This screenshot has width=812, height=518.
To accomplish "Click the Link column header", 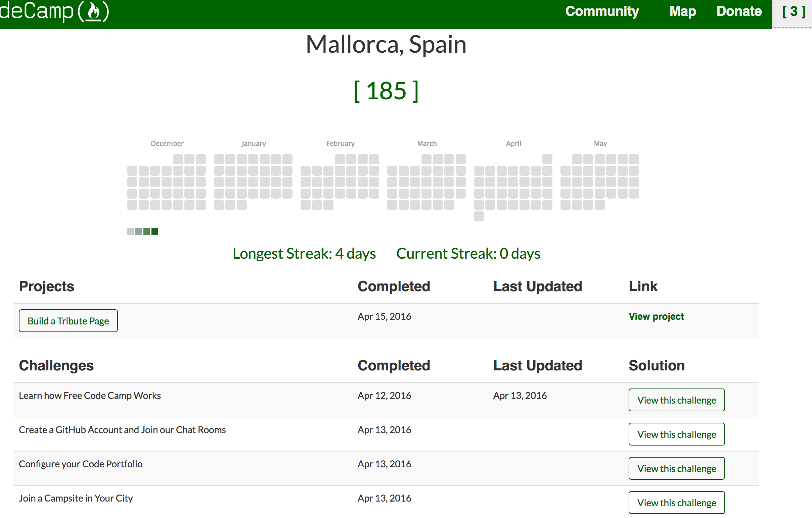I will tap(643, 287).
